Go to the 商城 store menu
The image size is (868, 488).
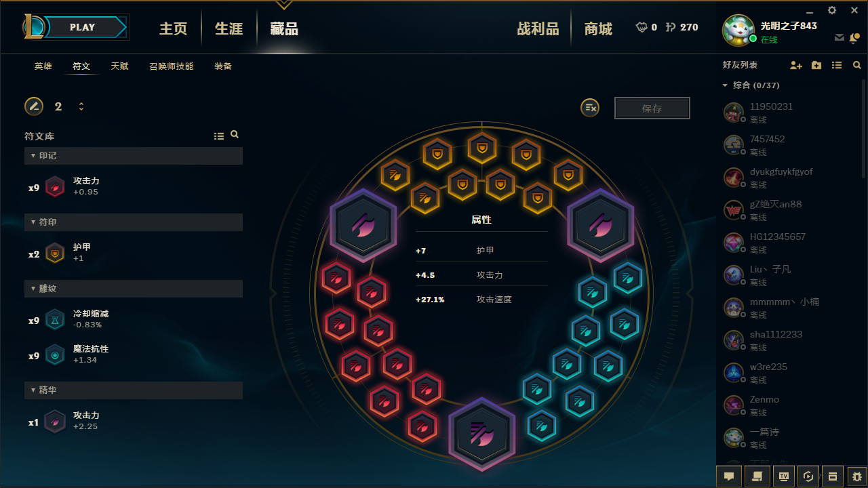coord(598,28)
